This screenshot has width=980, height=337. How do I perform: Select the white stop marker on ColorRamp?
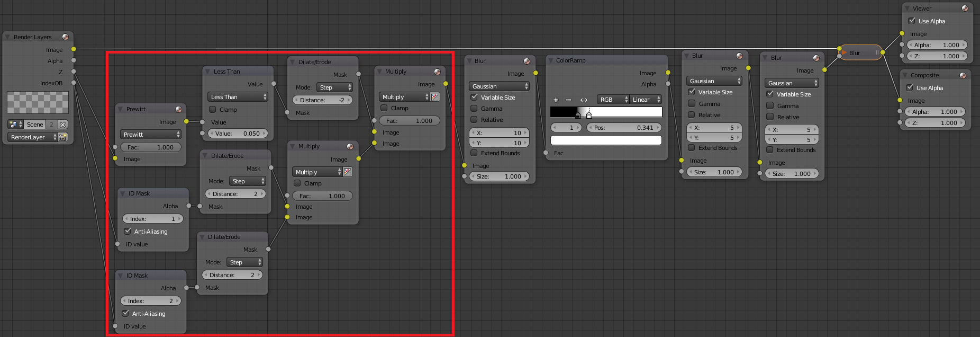(589, 114)
